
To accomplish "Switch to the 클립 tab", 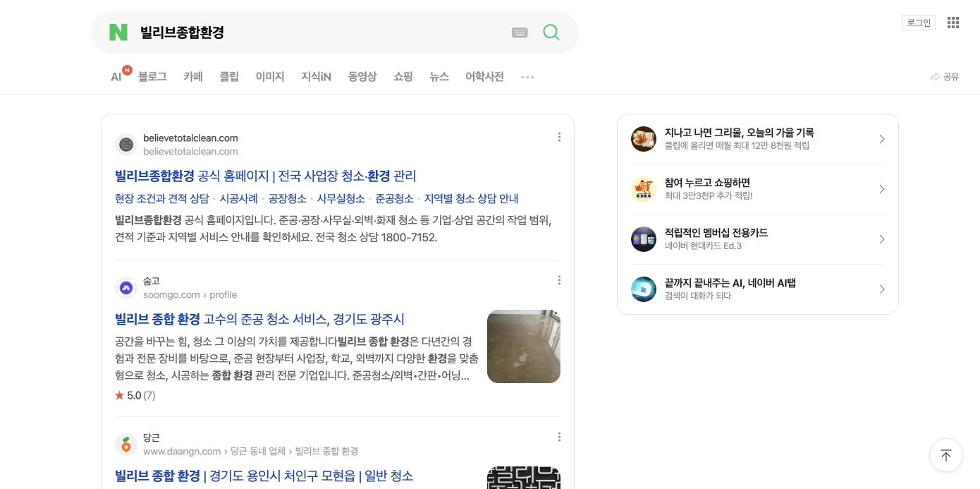I will pyautogui.click(x=229, y=77).
